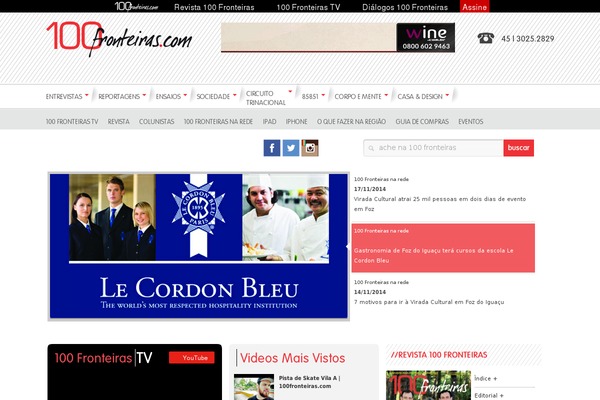This screenshot has height=400, width=600.
Task: Click the date 17/11/2014
Action: pyautogui.click(x=370, y=189)
